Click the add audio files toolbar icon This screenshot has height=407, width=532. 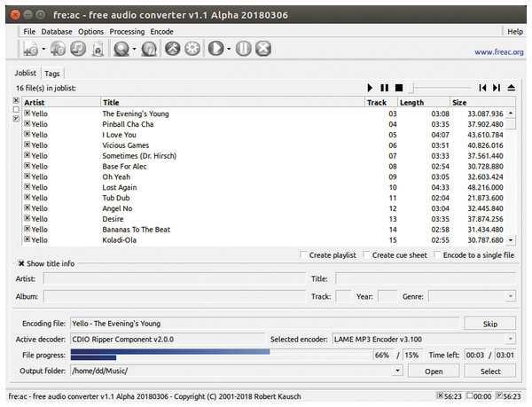tap(30, 49)
